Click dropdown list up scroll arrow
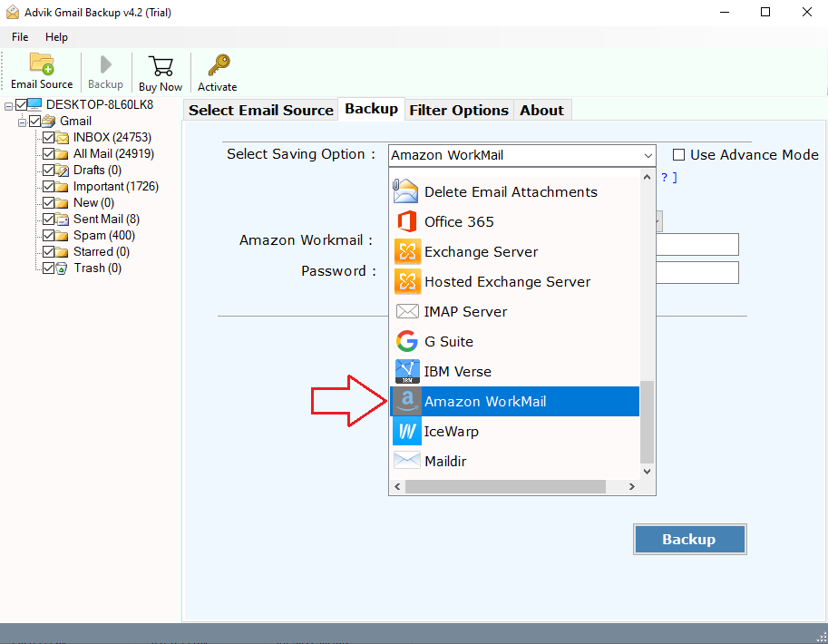The image size is (828, 644). (x=647, y=178)
